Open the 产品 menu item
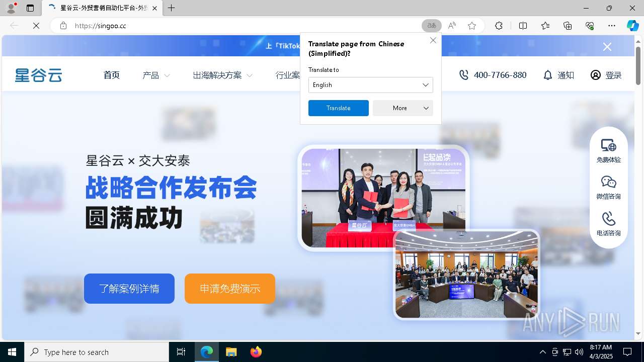The width and height of the screenshot is (644, 362). click(151, 75)
